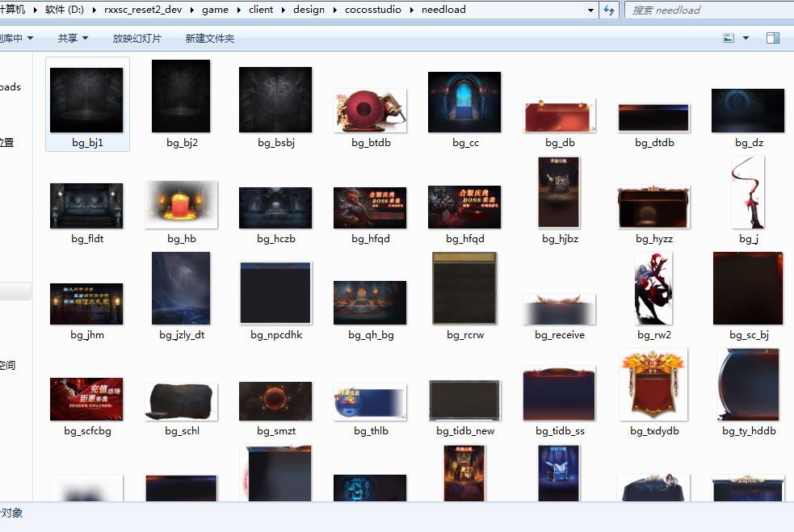Click the 搜索 needload search box
The width and height of the screenshot is (794, 532).
click(x=707, y=10)
